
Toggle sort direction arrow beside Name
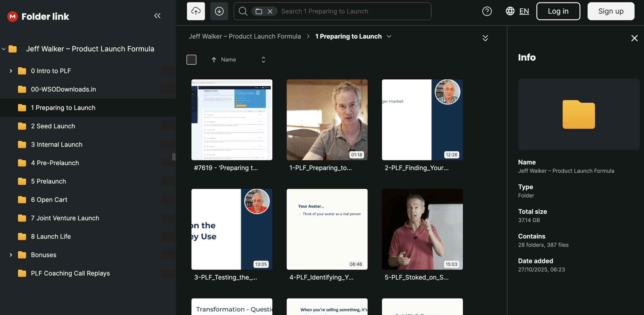pyautogui.click(x=214, y=60)
